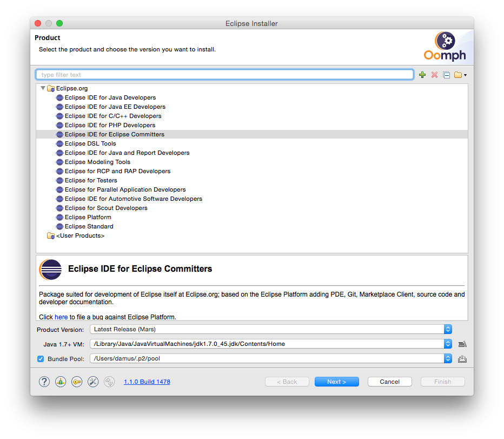Image resolution: width=504 pixels, height=439 pixels.
Task: Select the <User Products> node
Action: 81,235
